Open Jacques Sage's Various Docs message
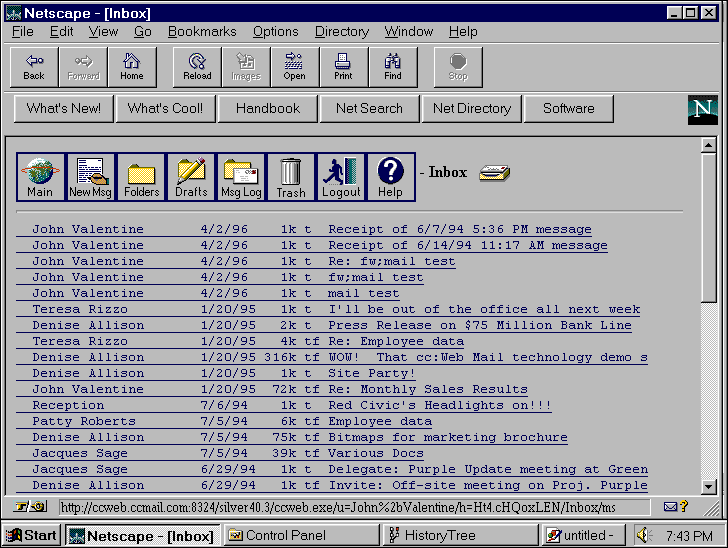 coord(220,453)
